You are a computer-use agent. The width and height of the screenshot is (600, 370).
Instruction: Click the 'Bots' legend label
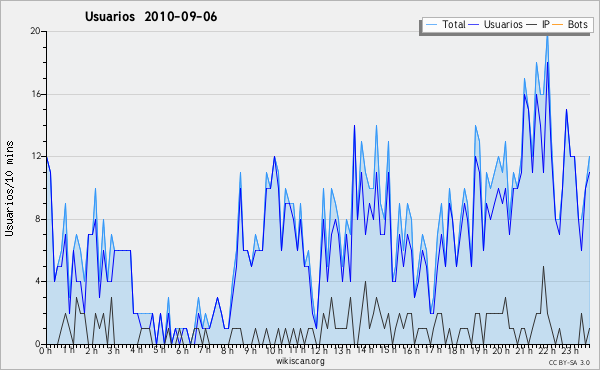point(577,24)
